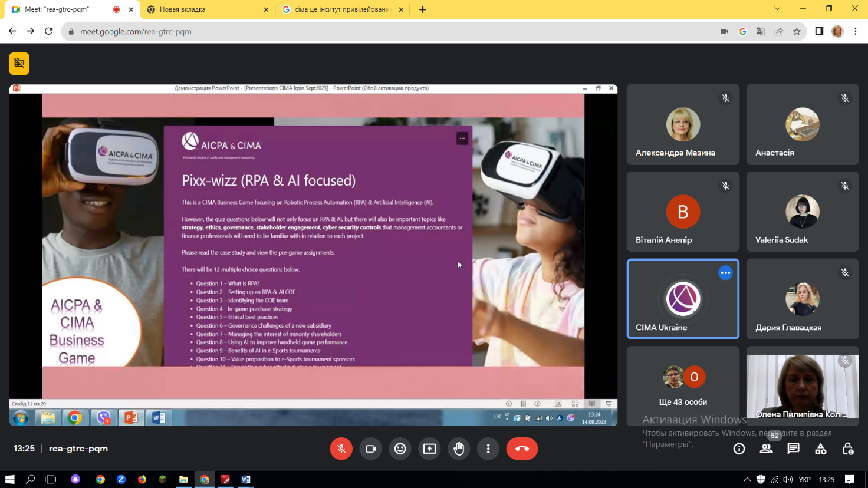Open Activities panel icon
868x488 pixels.
(820, 449)
